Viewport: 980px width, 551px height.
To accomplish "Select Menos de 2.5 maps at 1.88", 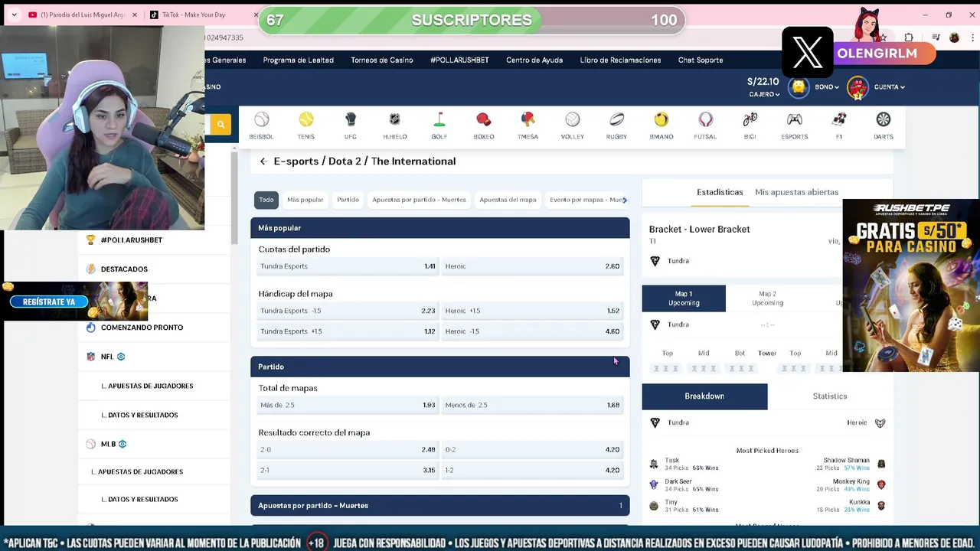I will (x=532, y=405).
